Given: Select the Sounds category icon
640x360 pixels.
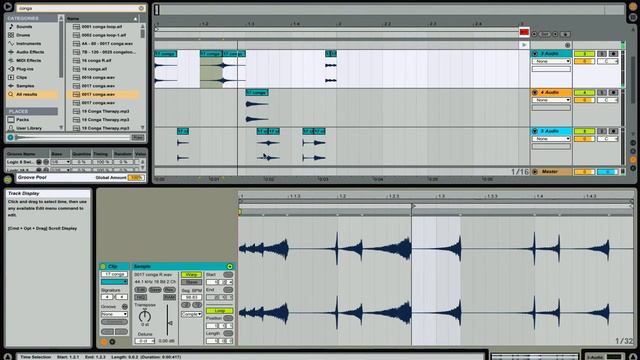Looking at the screenshot, I should point(11,27).
